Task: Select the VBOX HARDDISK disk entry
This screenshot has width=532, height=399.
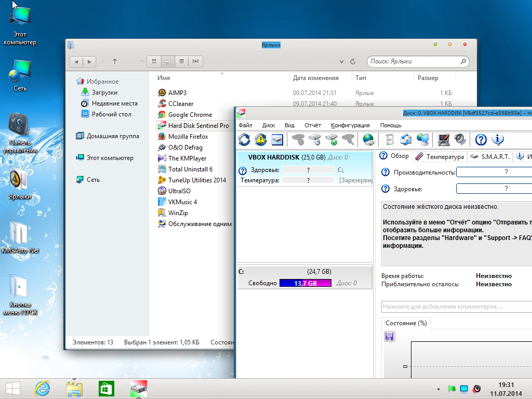Action: pos(304,169)
